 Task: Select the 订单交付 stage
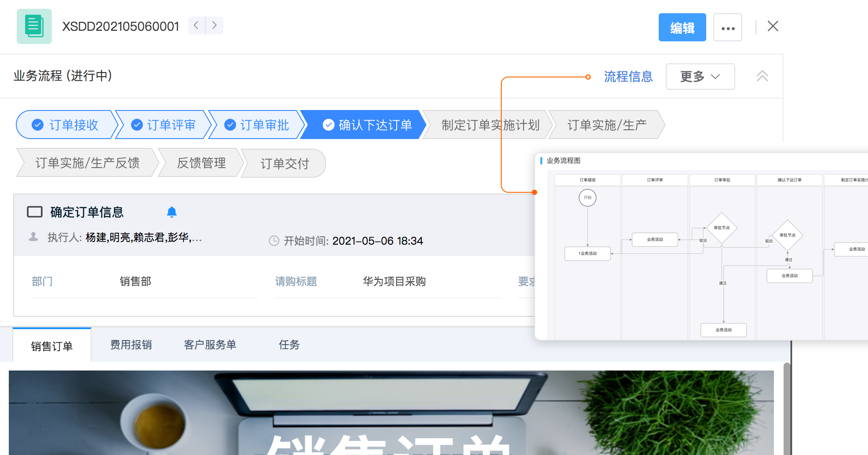point(284,163)
